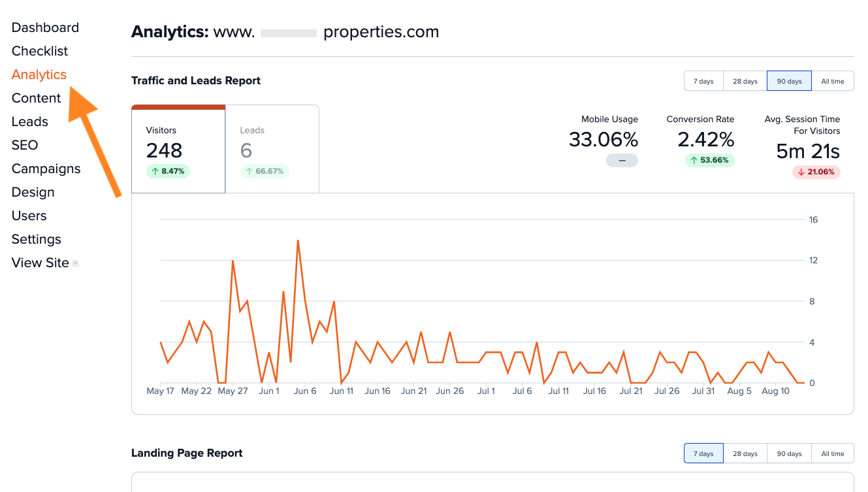Go to the SEO section
This screenshot has height=492, width=868.
point(24,144)
